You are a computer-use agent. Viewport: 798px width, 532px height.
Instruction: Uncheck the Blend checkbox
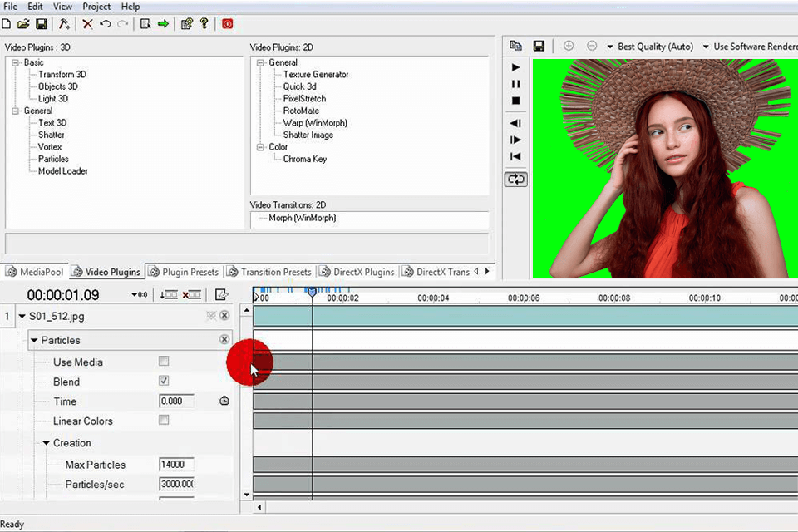(x=164, y=381)
